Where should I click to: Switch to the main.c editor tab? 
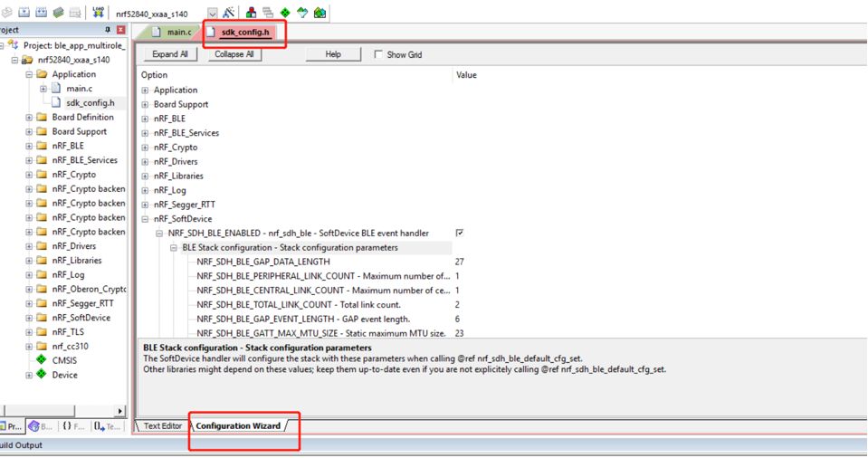point(172,33)
